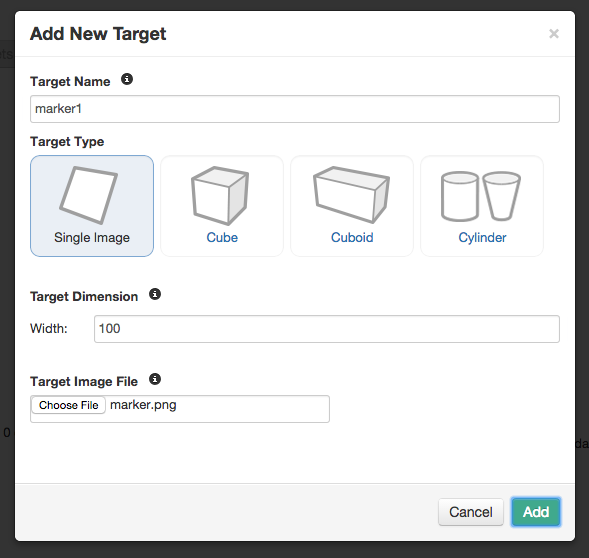Open the Choose File browser button

point(68,405)
